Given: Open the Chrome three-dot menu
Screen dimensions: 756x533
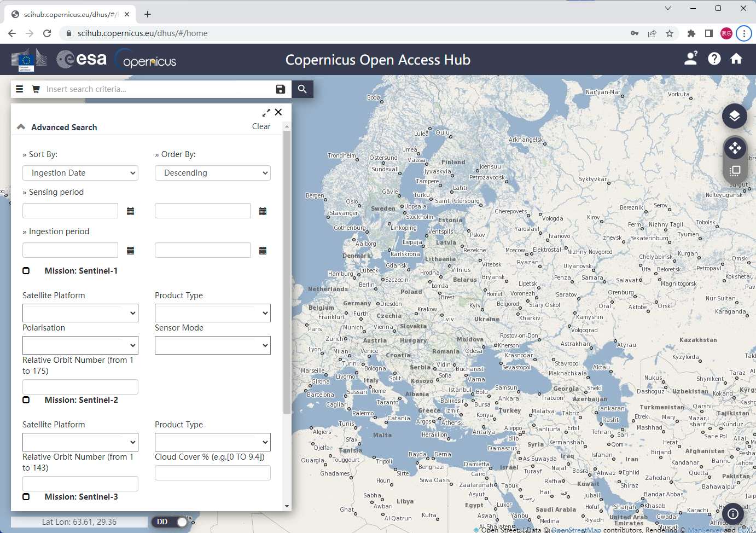Looking at the screenshot, I should coord(744,33).
